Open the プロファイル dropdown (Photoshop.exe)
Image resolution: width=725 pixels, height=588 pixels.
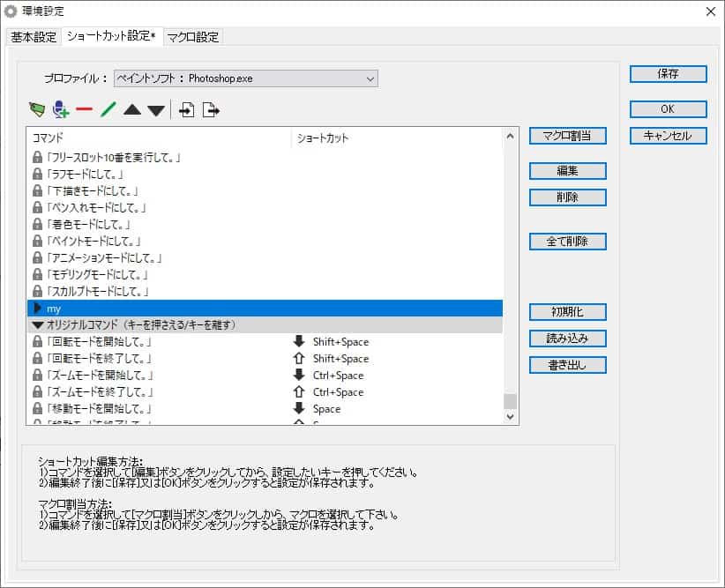(246, 78)
